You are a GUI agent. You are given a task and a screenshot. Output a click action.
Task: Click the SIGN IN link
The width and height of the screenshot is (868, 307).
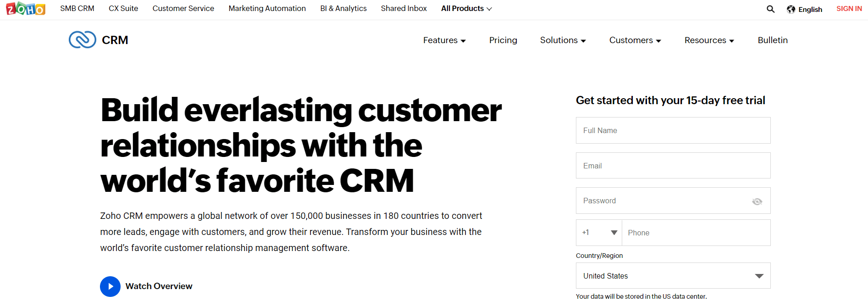[849, 9]
